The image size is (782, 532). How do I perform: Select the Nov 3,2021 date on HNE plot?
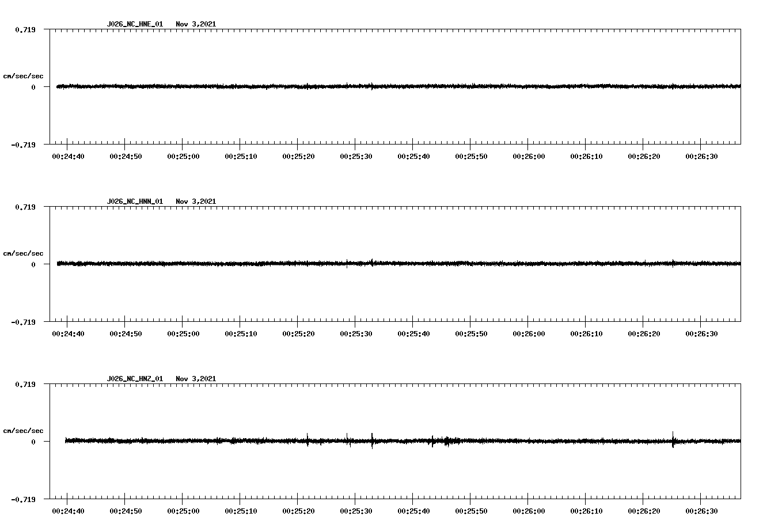[x=196, y=24]
